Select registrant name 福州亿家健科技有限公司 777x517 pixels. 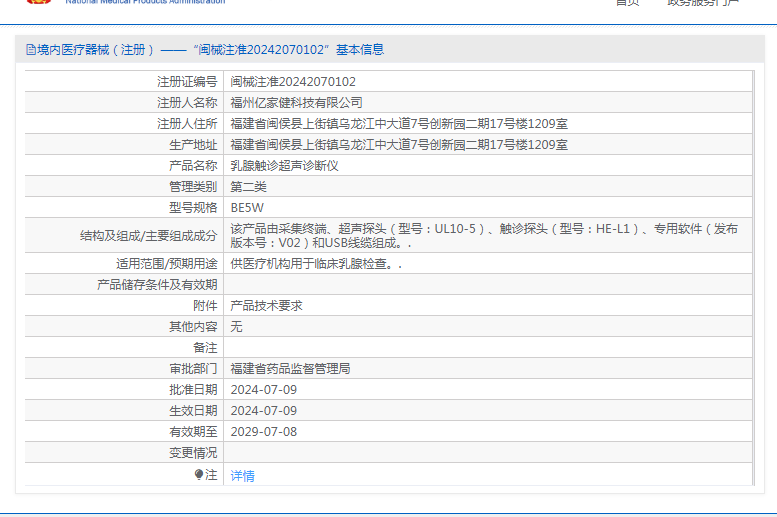(x=296, y=103)
